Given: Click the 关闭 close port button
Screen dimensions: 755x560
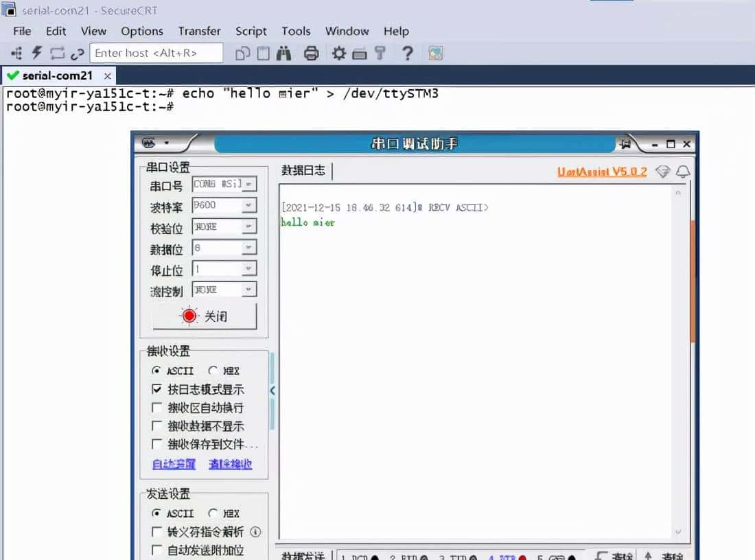Looking at the screenshot, I should (206, 316).
